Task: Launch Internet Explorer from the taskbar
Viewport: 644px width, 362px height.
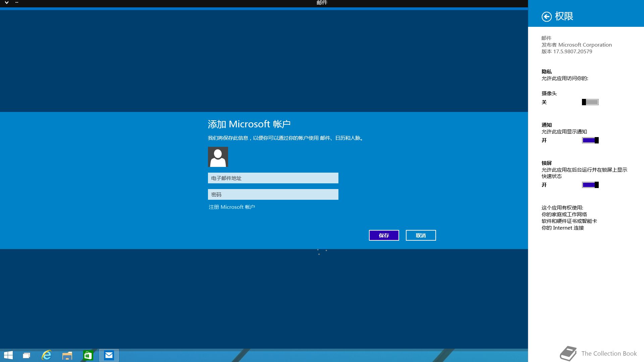Action: (47, 355)
